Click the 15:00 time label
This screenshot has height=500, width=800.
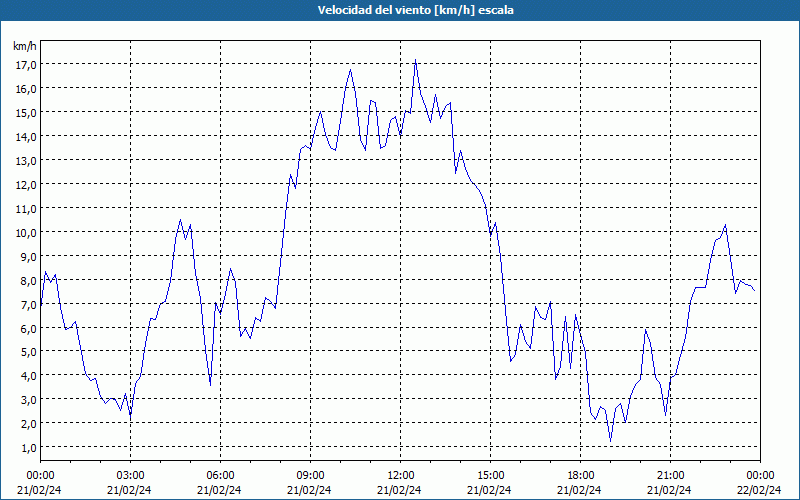[x=490, y=476]
